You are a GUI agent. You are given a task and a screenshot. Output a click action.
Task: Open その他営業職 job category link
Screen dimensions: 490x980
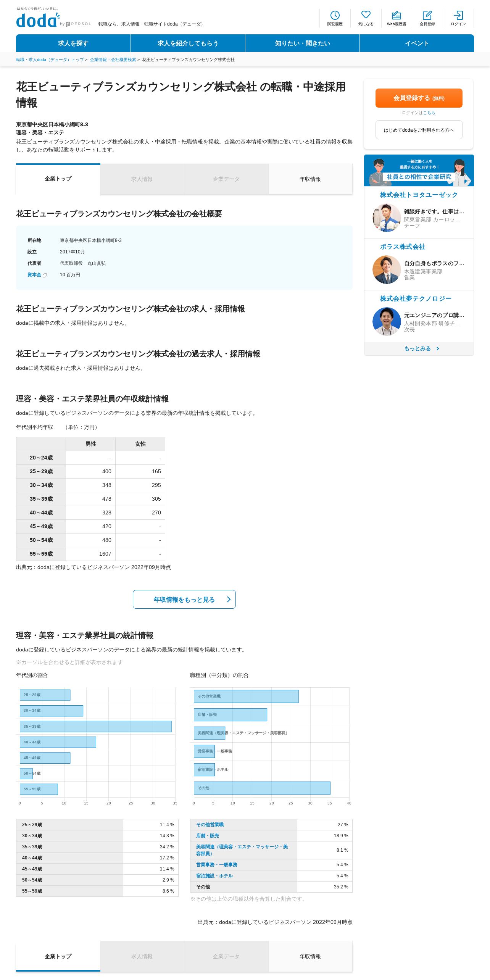coord(210,825)
